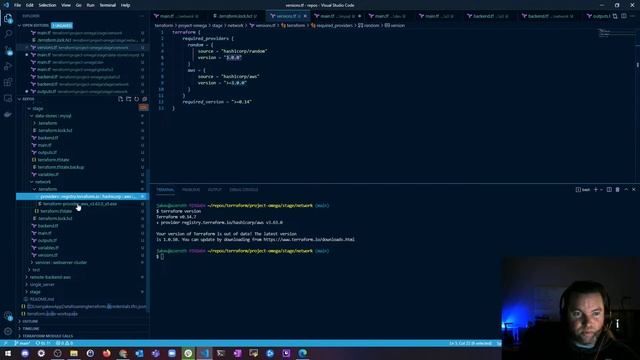Open the Extensions view
Image resolution: width=640 pixels, height=360 pixels.
[8, 82]
